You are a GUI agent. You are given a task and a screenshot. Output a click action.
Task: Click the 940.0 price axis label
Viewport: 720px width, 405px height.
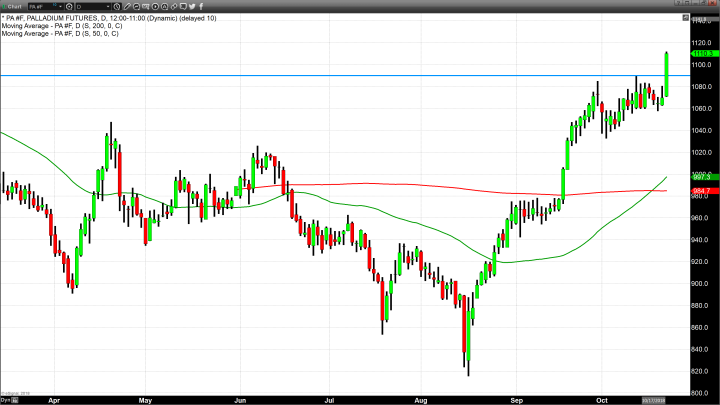(x=702, y=240)
